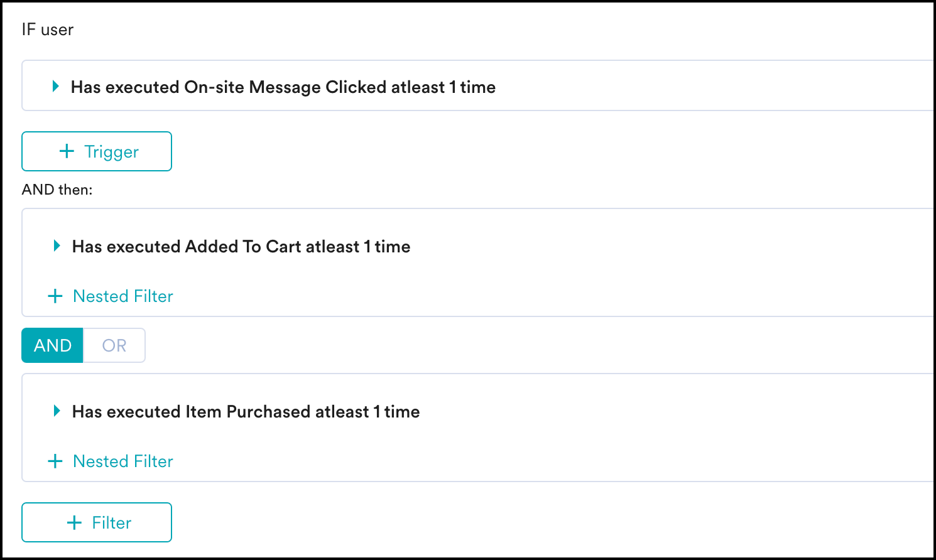Add a Nested Filter link under Added To Cart
The width and height of the screenshot is (936, 560).
tap(123, 296)
